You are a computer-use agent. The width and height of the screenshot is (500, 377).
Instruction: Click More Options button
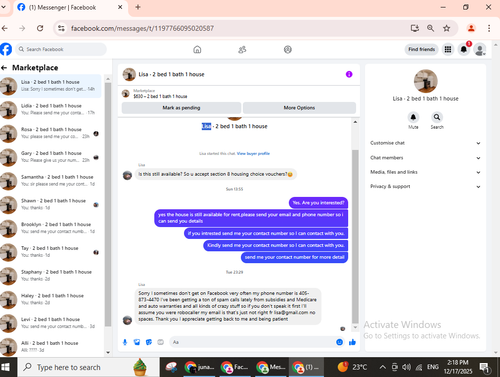click(x=299, y=108)
